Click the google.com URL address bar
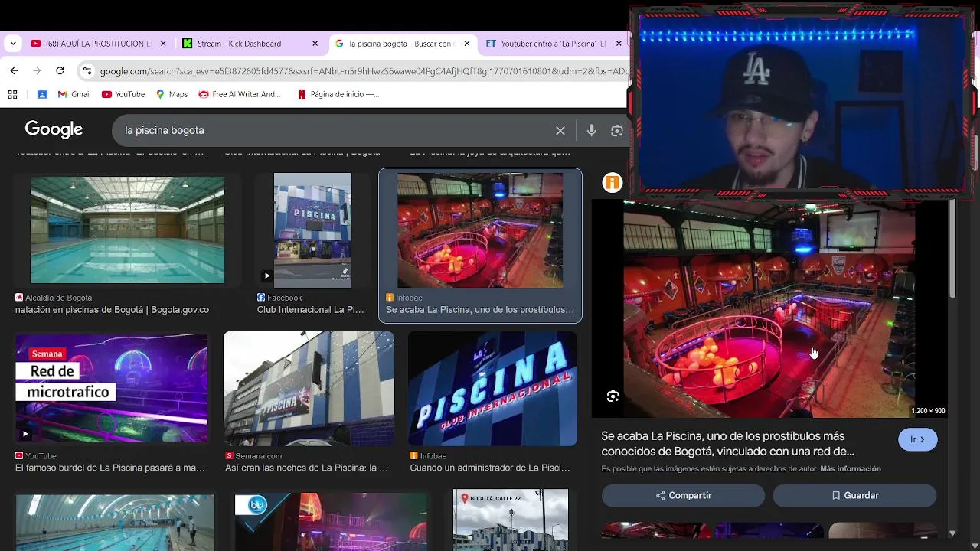 tap(364, 71)
